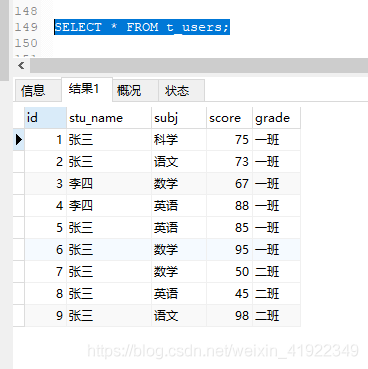The height and width of the screenshot is (369, 368).
Task: Click the horizontal scrollbar track in editor
Action: [x=199, y=66]
